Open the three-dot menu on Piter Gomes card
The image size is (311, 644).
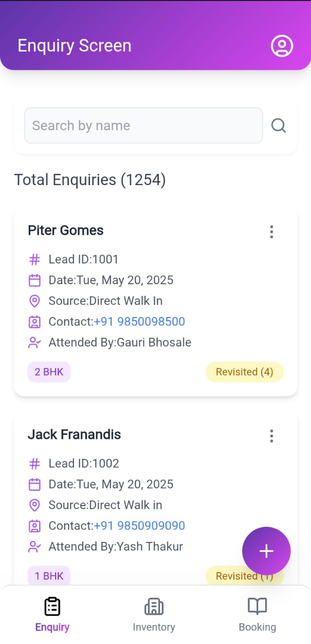pyautogui.click(x=271, y=232)
